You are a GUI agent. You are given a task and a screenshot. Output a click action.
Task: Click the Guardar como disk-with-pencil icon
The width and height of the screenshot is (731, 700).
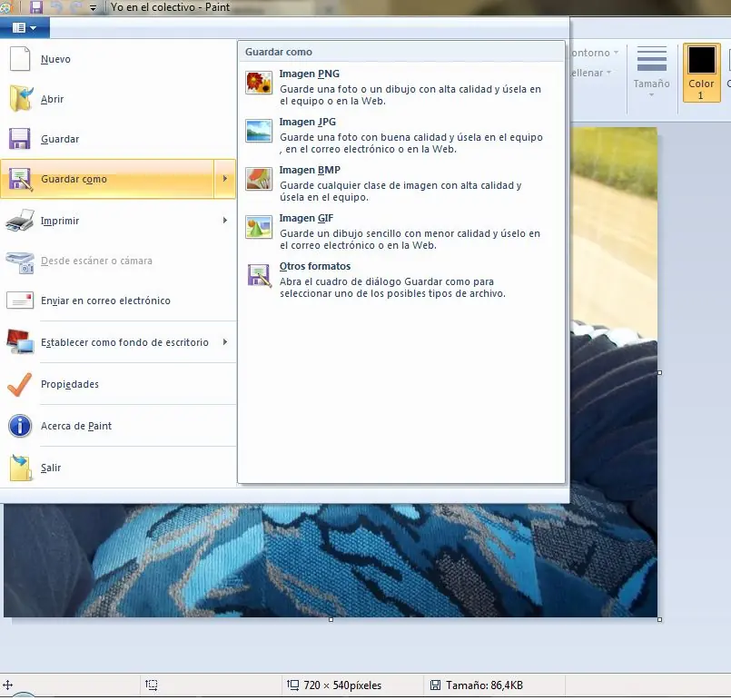click(x=20, y=179)
